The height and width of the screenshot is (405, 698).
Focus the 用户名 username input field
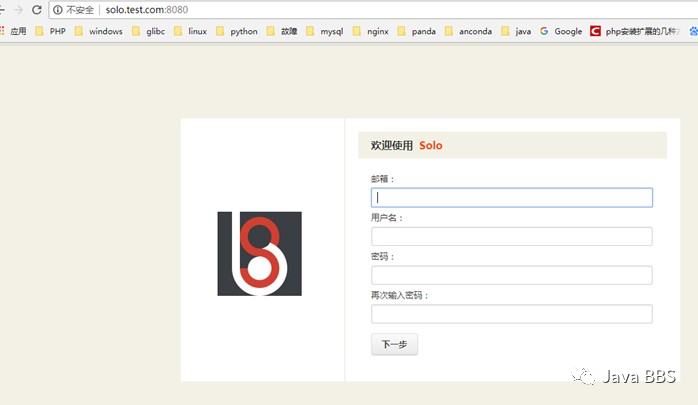[x=512, y=236]
